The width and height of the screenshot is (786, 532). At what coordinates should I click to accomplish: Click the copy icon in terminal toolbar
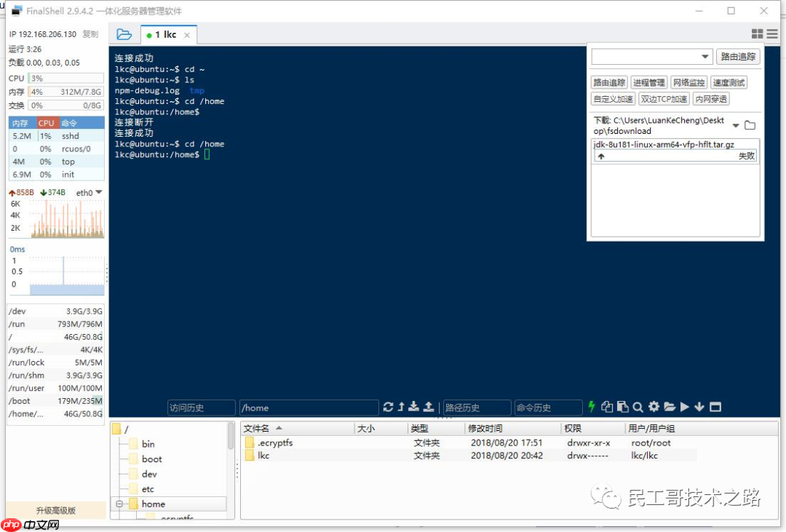tap(606, 407)
